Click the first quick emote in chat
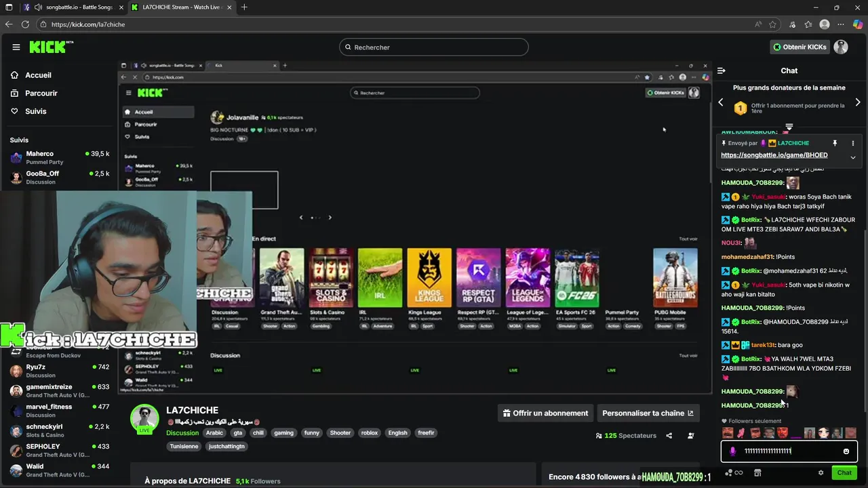 pos(728,432)
